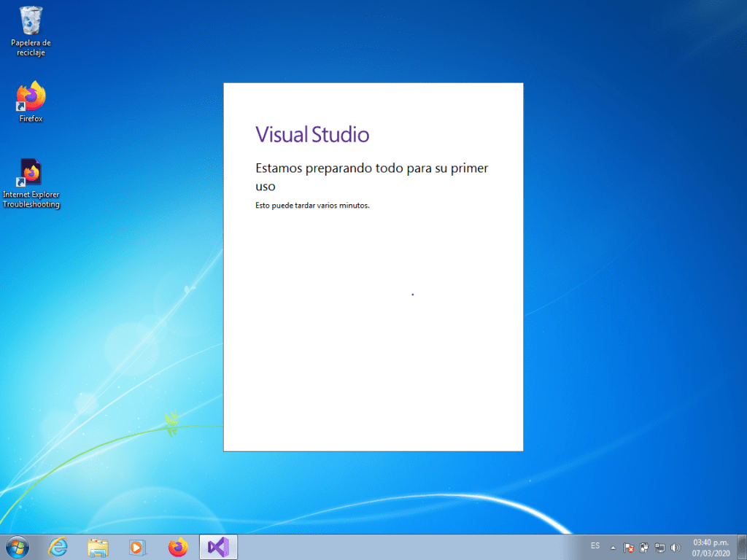Select Internet Explorer Troubleshooting desktop shortcut
Image resolution: width=747 pixels, height=560 pixels.
31,183
